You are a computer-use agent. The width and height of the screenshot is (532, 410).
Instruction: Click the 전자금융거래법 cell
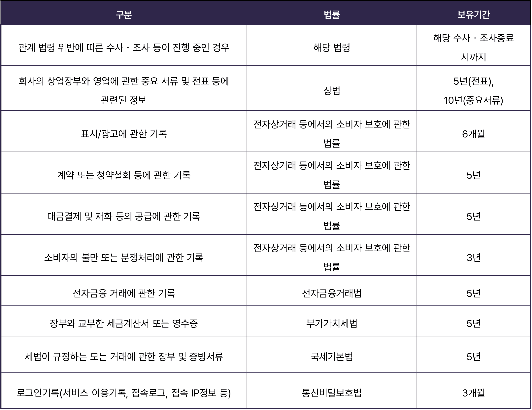(x=332, y=293)
